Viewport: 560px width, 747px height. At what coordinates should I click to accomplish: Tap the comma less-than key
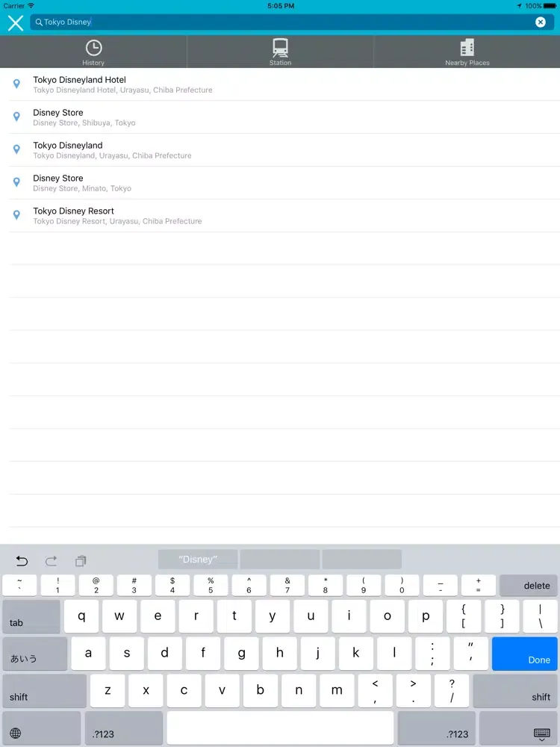point(376,691)
